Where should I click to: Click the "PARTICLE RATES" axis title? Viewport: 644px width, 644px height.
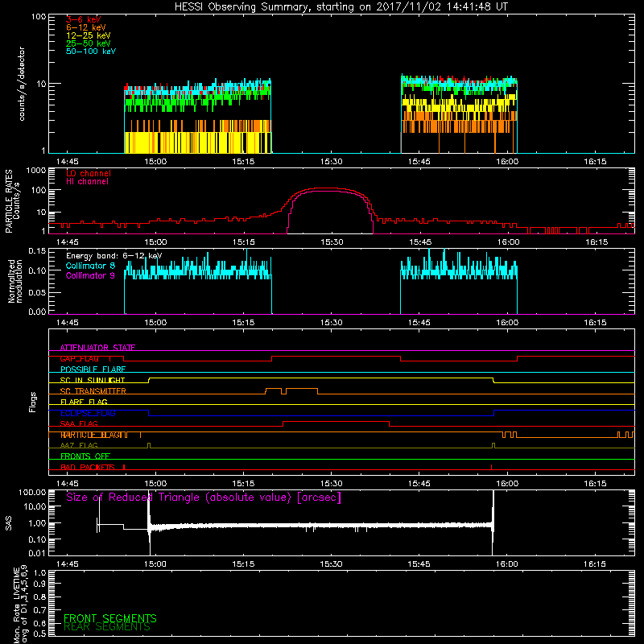coord(9,201)
